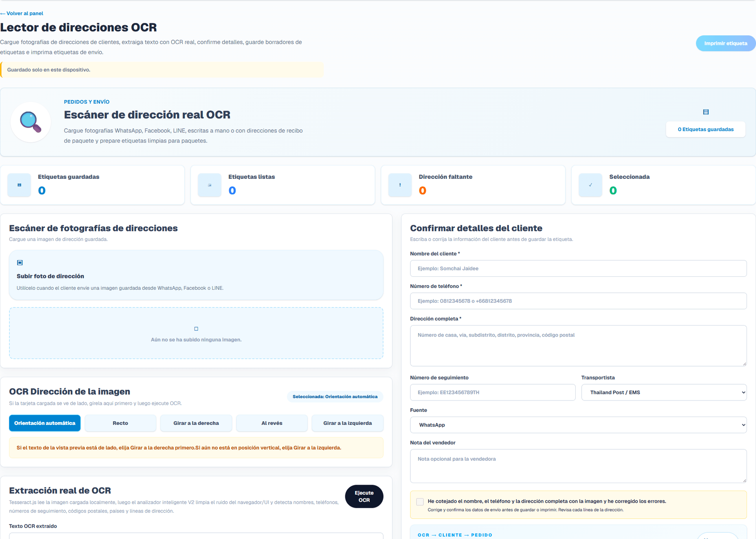The width and height of the screenshot is (756, 539).
Task: Click the 'Extracción real de OCR' heading
Action: [x=60, y=491]
